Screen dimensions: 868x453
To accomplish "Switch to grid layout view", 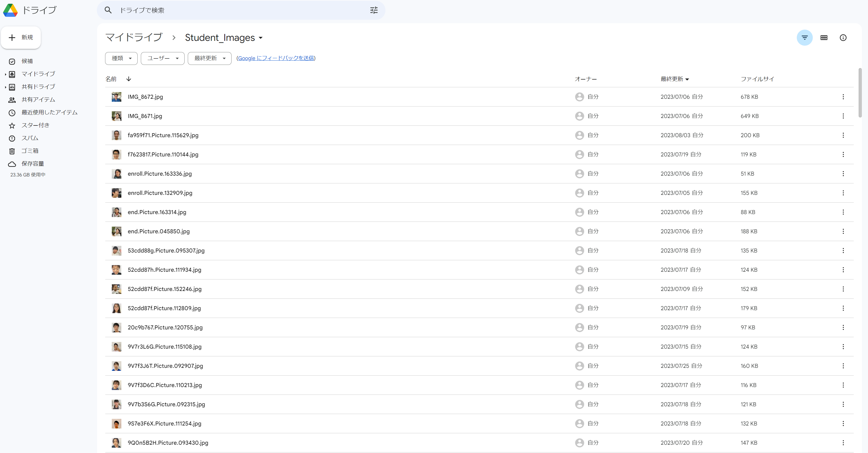I will [823, 37].
